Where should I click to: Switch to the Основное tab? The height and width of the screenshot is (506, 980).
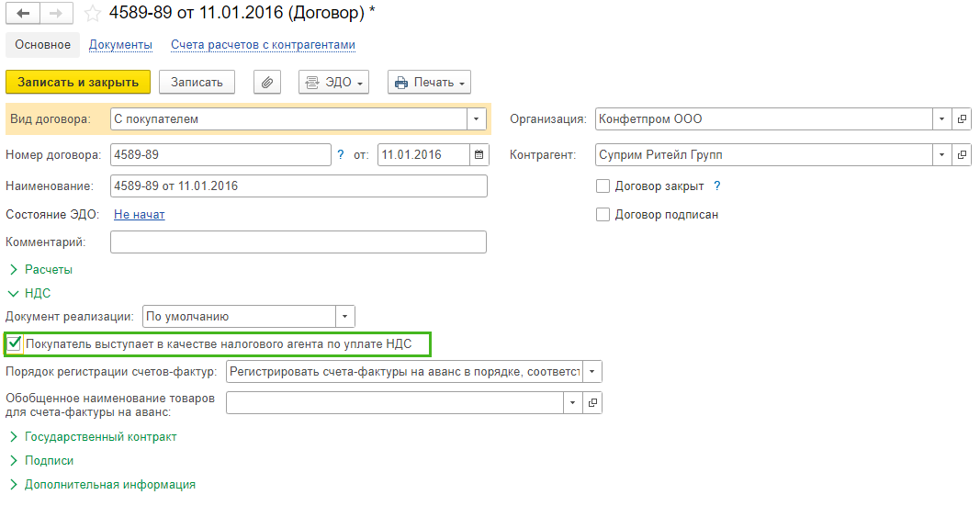coord(42,45)
